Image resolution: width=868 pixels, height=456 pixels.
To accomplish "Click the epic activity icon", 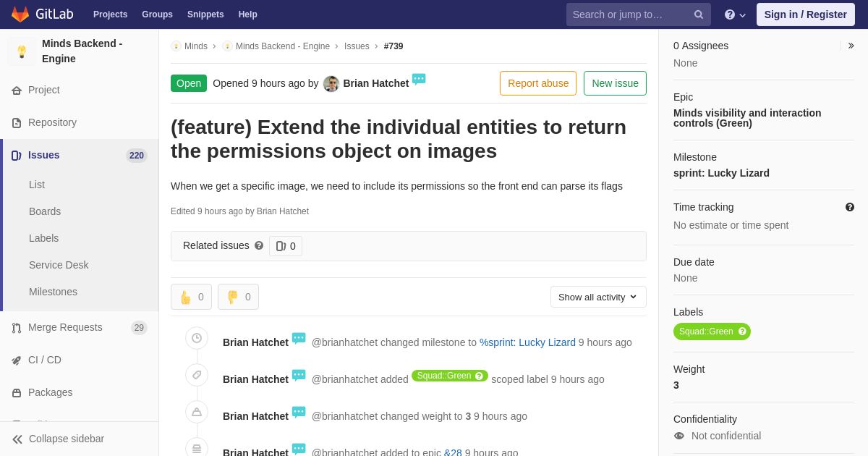I will pos(197,449).
